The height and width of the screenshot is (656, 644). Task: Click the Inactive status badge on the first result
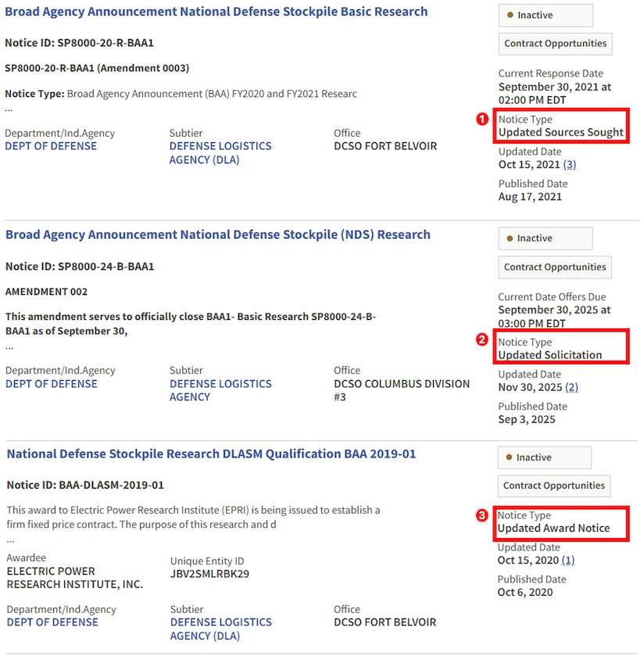pyautogui.click(x=546, y=16)
